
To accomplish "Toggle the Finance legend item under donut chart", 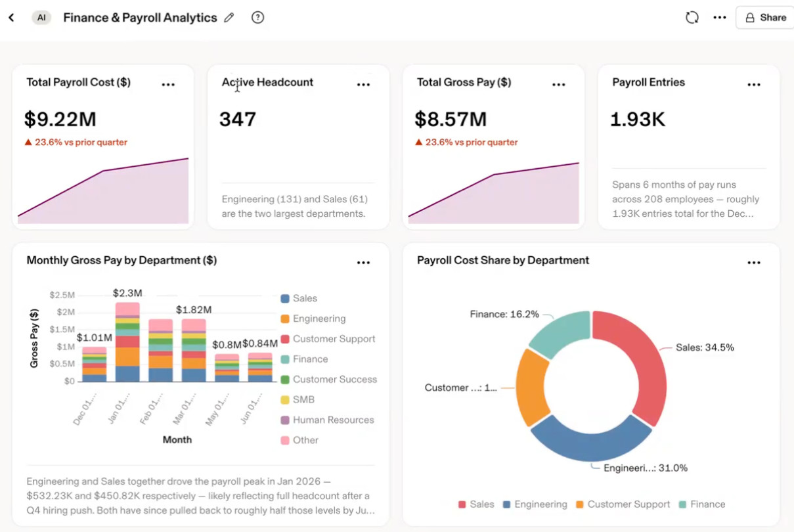I will pyautogui.click(x=702, y=504).
